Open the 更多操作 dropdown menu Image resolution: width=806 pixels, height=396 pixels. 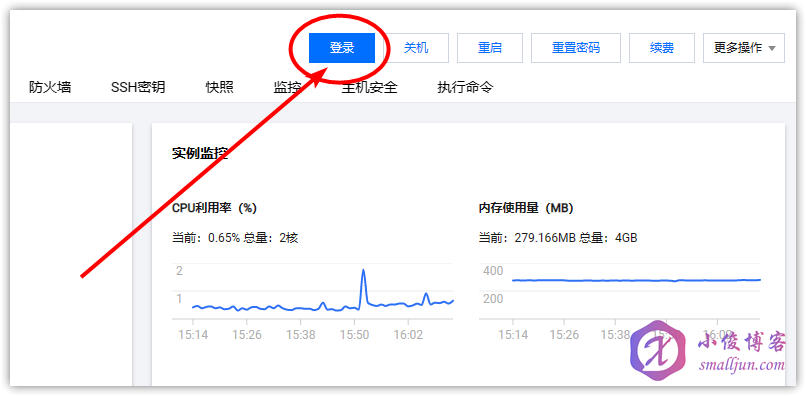click(x=744, y=48)
